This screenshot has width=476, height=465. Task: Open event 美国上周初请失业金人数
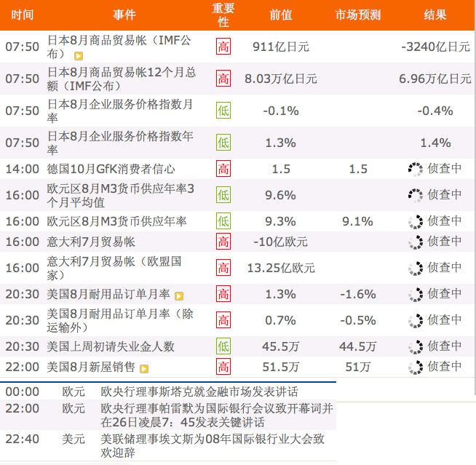[x=111, y=346]
